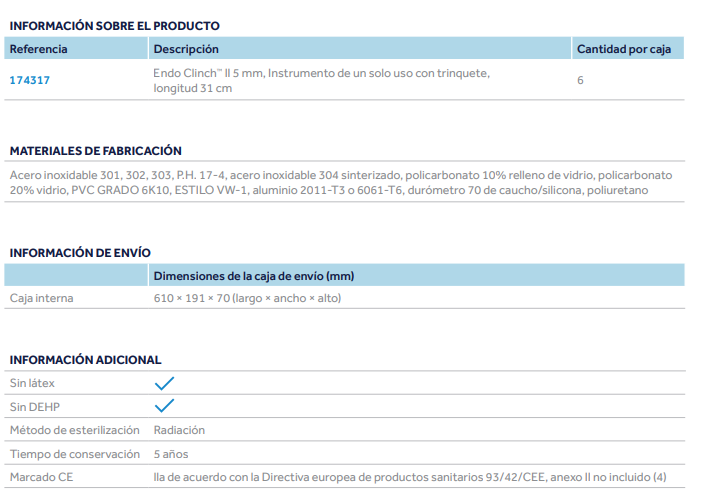Click the checkmark next to Sin látex
The image size is (703, 491).
[x=164, y=383]
